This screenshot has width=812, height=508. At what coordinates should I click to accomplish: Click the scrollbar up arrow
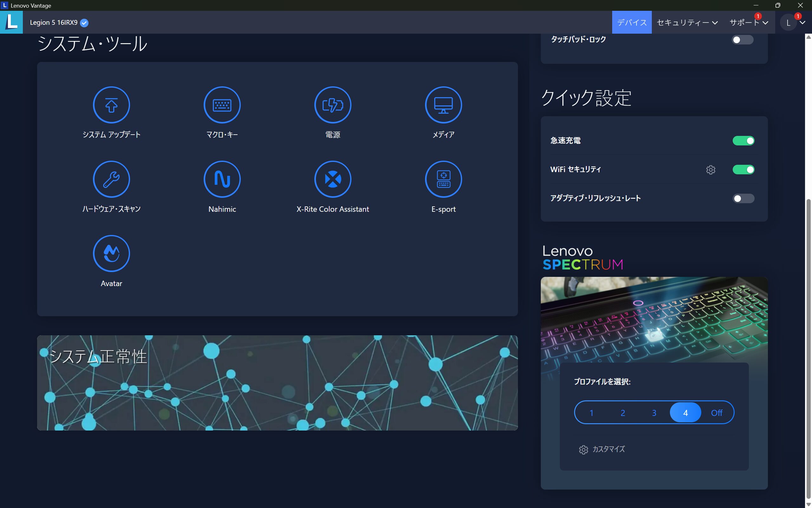809,37
